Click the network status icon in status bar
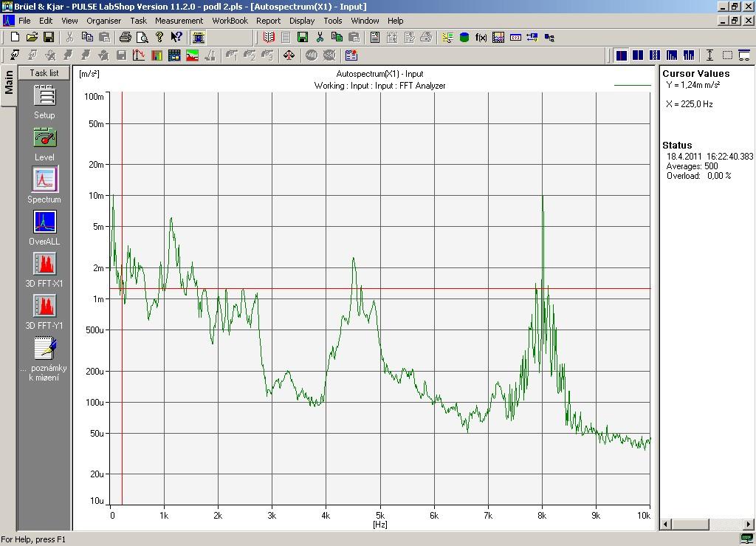This screenshot has width=756, height=546. click(746, 539)
